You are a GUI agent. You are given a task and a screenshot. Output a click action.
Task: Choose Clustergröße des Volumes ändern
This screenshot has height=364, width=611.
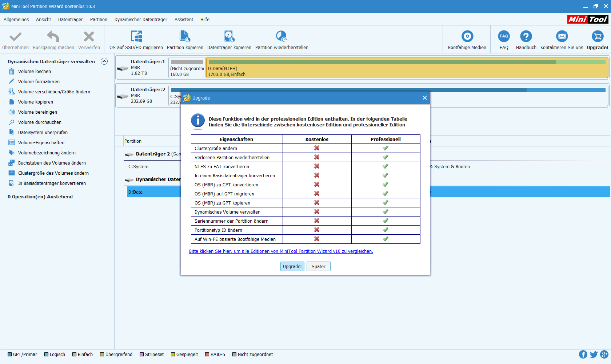point(53,173)
